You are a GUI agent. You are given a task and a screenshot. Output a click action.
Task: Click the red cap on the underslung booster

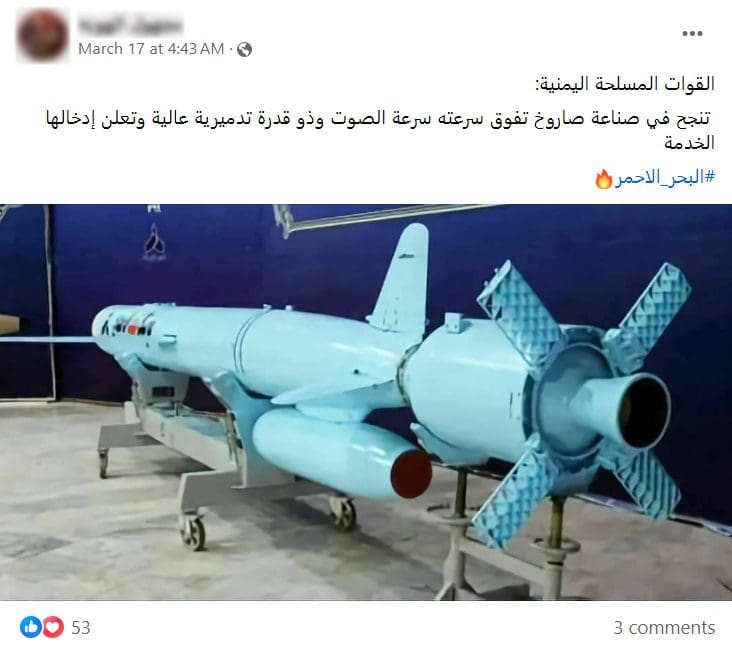411,474
